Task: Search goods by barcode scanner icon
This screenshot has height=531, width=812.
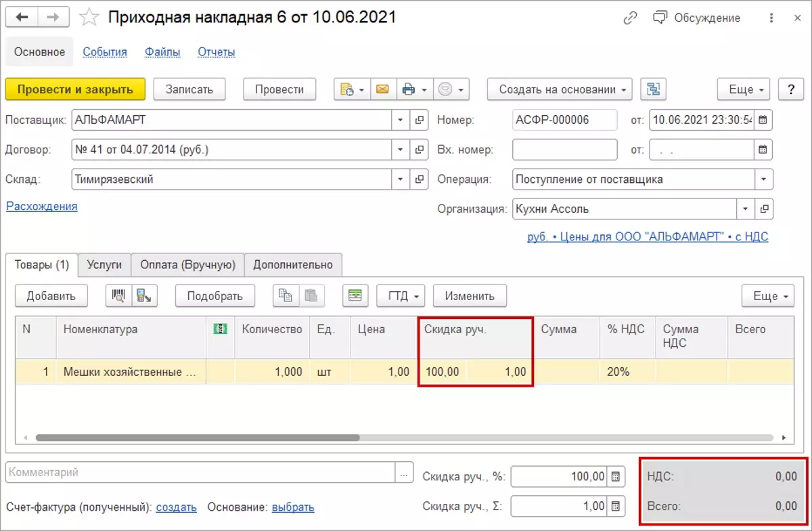Action: coord(118,295)
